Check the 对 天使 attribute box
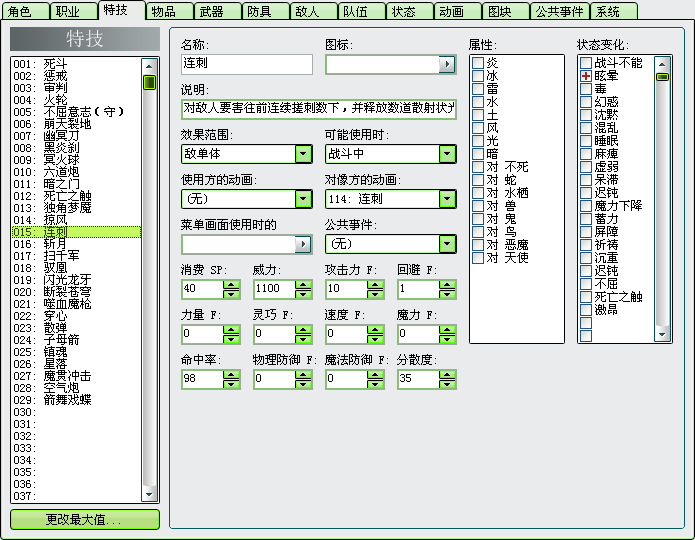 [478, 258]
